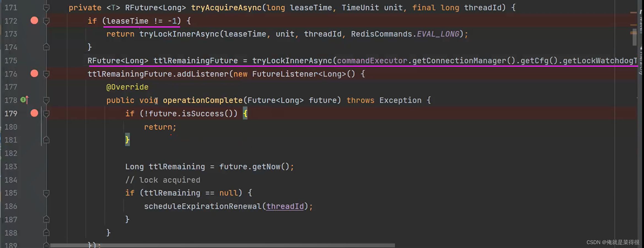Collapse the isSuccess if block, line 179
The height and width of the screenshot is (248, 644).
coord(46,114)
